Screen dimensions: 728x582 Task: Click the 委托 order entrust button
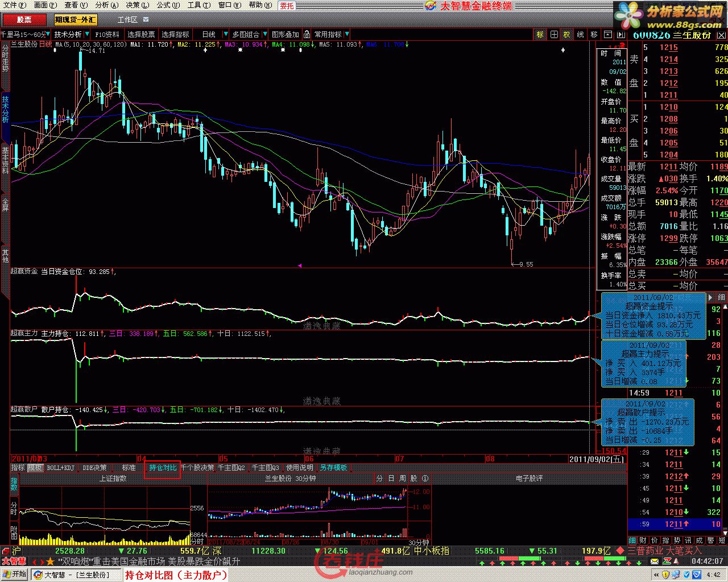(x=287, y=6)
